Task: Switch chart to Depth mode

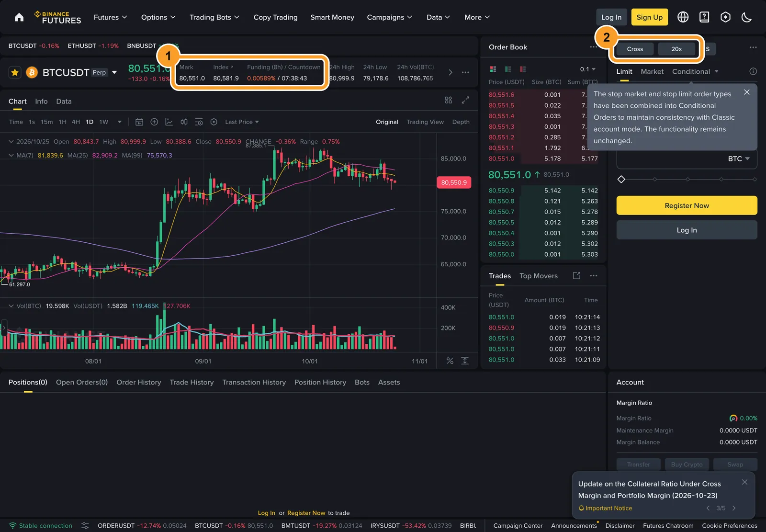Action: pos(461,122)
